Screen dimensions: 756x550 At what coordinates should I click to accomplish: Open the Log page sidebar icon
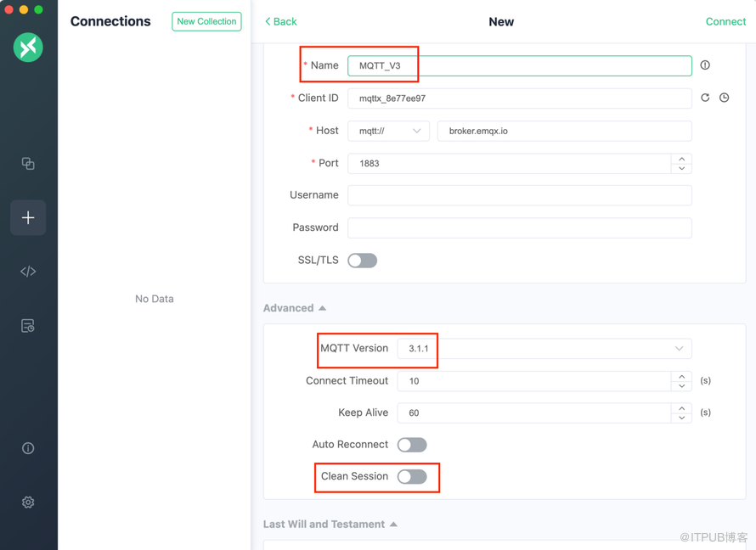[28, 326]
